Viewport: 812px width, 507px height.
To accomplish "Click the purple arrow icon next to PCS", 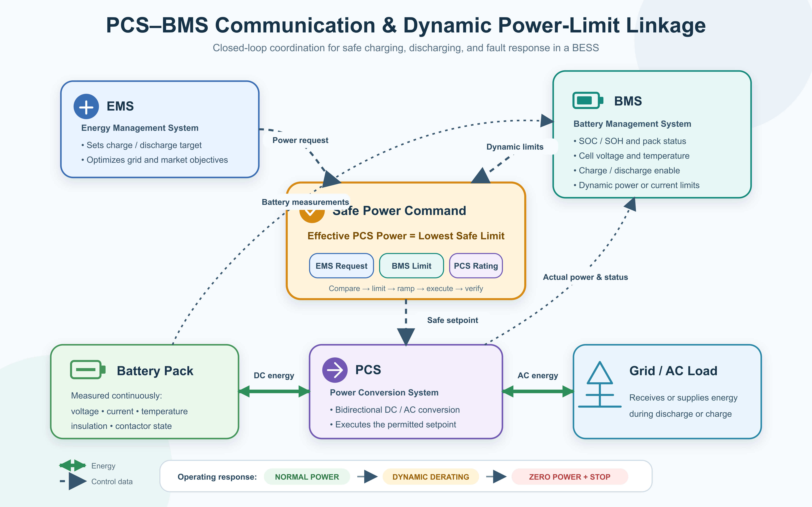I will [x=335, y=370].
